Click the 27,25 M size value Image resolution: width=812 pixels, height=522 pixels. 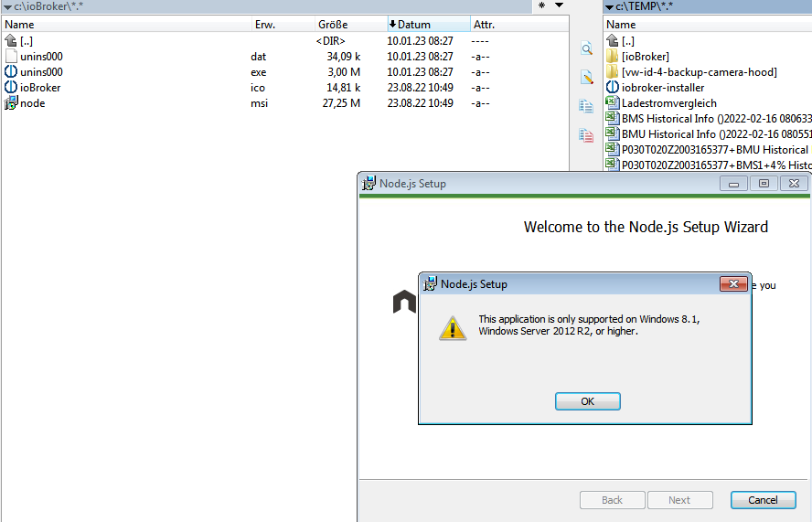[x=341, y=103]
